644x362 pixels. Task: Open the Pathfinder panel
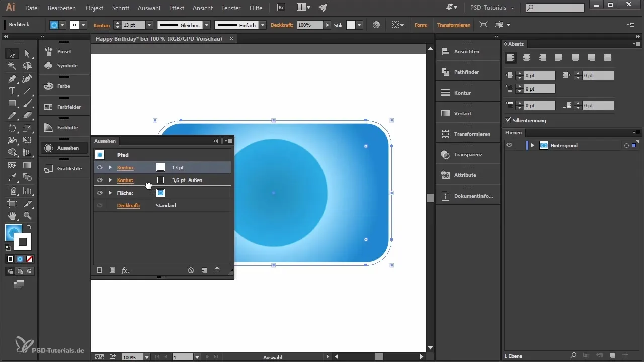[x=466, y=72]
